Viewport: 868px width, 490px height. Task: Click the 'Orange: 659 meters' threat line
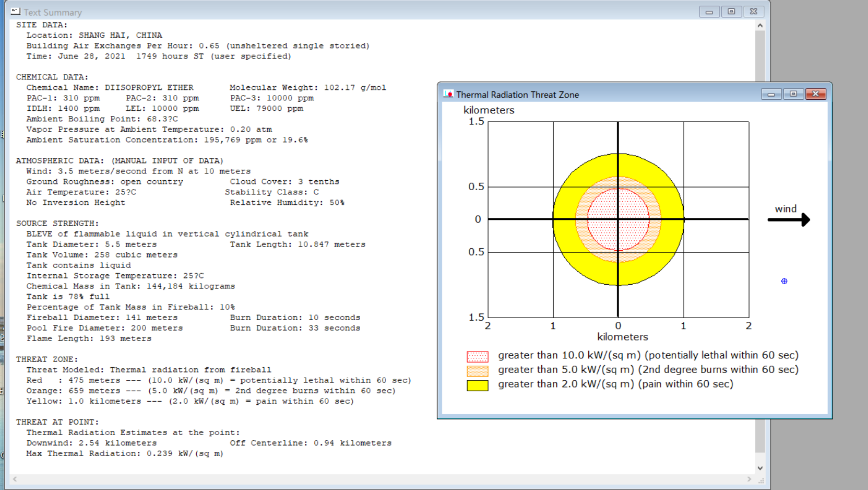click(x=211, y=391)
